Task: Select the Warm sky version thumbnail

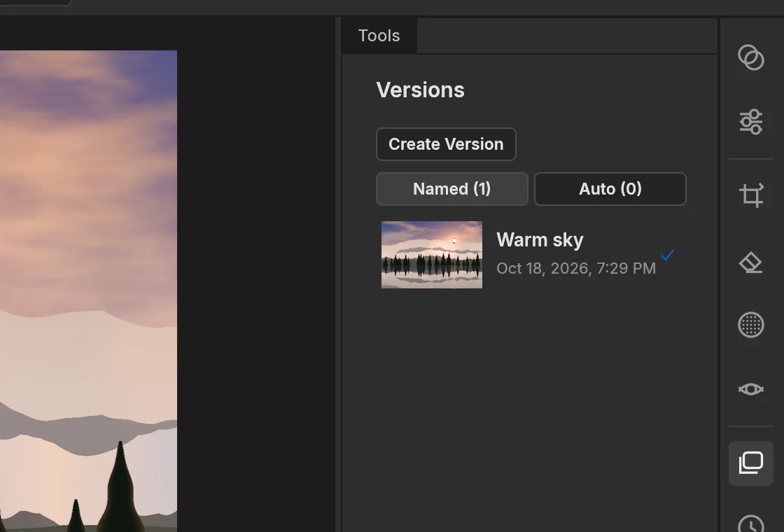Action: [x=432, y=255]
